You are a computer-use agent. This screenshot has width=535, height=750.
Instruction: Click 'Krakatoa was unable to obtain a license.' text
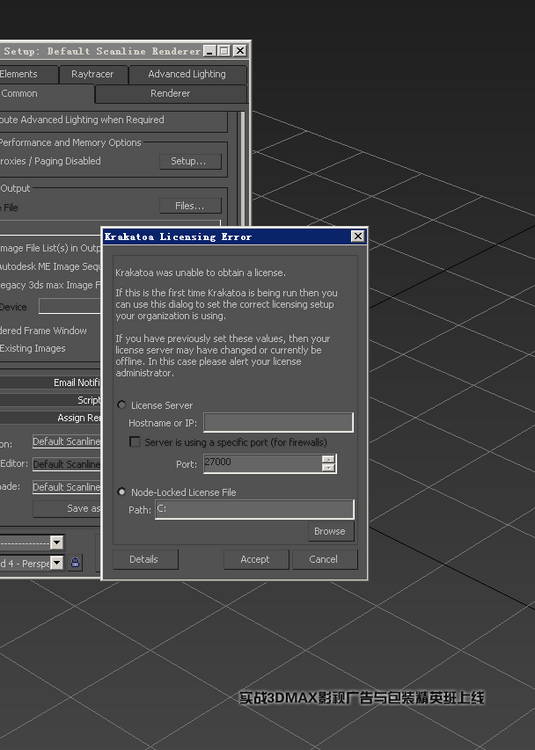tap(200, 273)
